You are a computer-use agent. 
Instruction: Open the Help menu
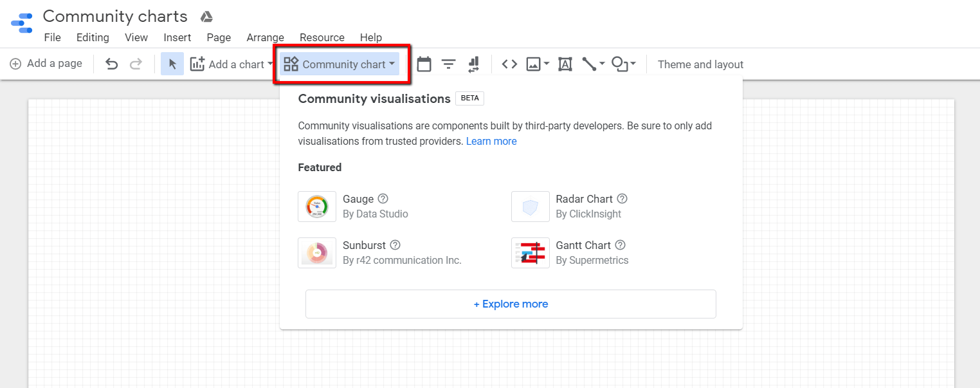[x=371, y=37]
